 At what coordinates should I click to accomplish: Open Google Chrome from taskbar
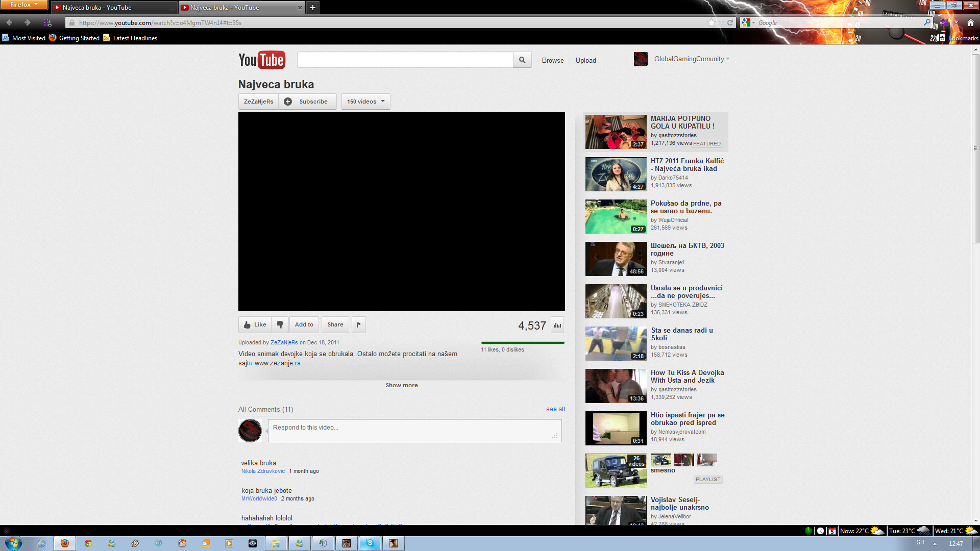[x=88, y=543]
